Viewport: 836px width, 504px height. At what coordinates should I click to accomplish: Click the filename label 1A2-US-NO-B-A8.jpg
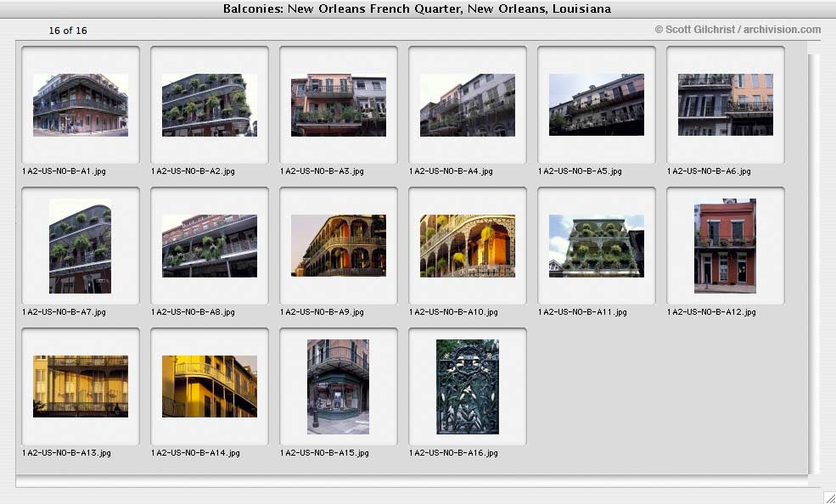193,311
